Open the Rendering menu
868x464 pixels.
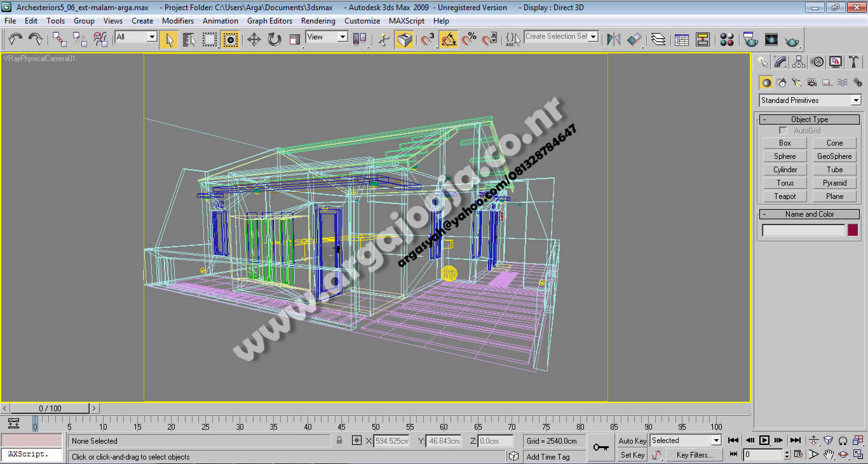coord(318,20)
